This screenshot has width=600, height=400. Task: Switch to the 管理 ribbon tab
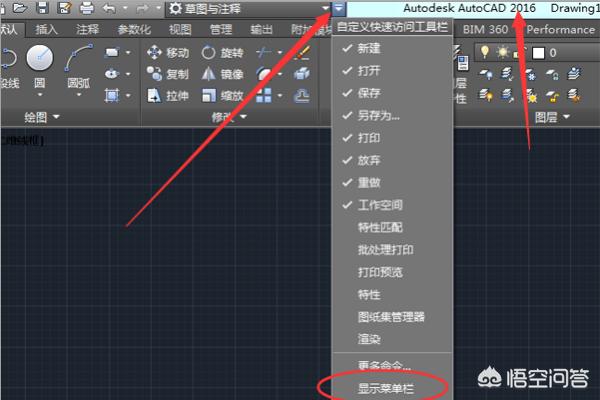pyautogui.click(x=221, y=29)
